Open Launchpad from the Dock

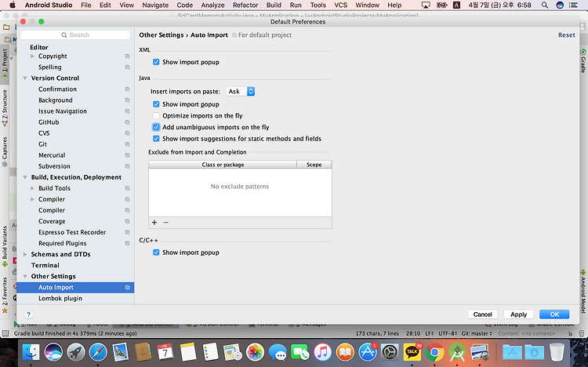click(76, 352)
